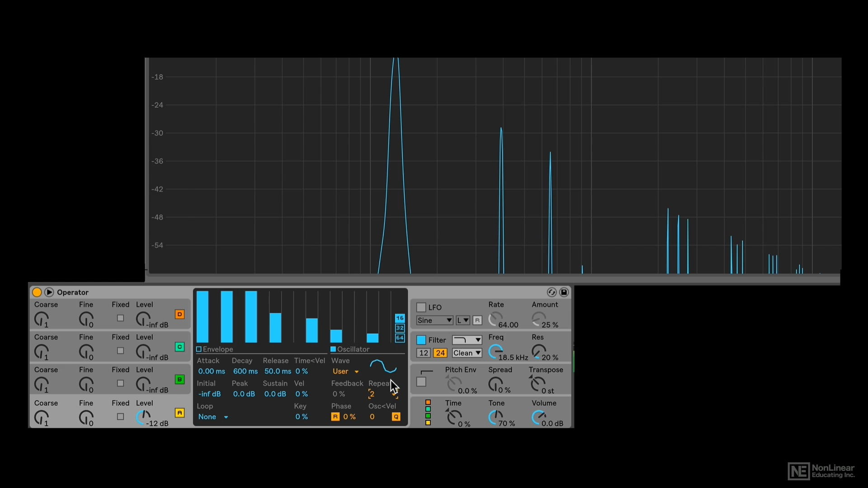Click the Osc<Vel value 0
This screenshot has width=868, height=488.
(x=372, y=417)
